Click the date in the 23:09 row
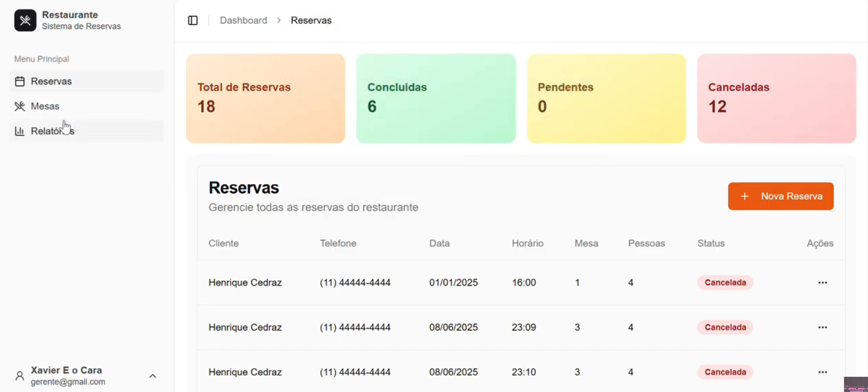868x392 pixels. (x=453, y=327)
